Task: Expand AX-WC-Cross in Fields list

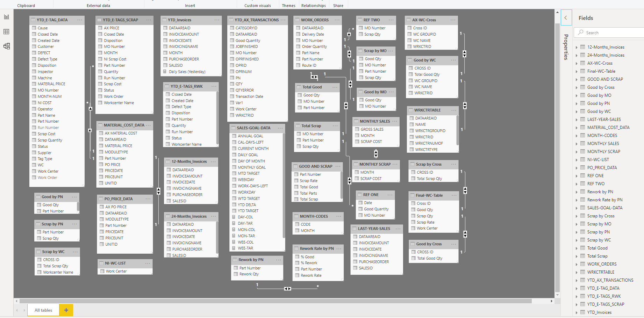Action: click(x=577, y=63)
